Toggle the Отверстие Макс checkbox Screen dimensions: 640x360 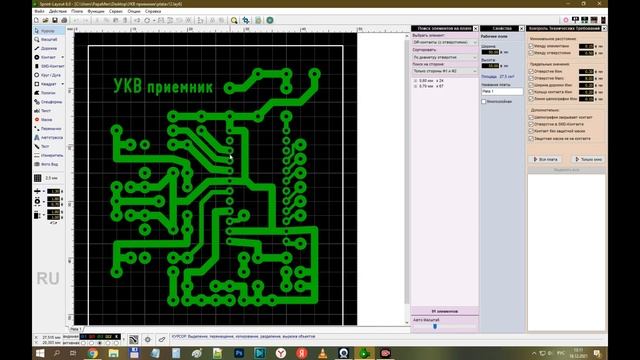(x=531, y=78)
